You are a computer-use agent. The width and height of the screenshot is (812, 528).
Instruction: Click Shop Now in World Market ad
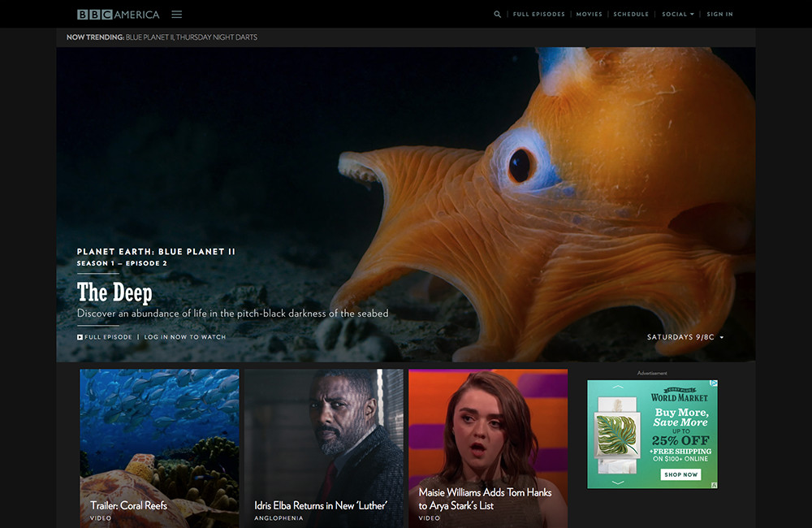(x=681, y=474)
